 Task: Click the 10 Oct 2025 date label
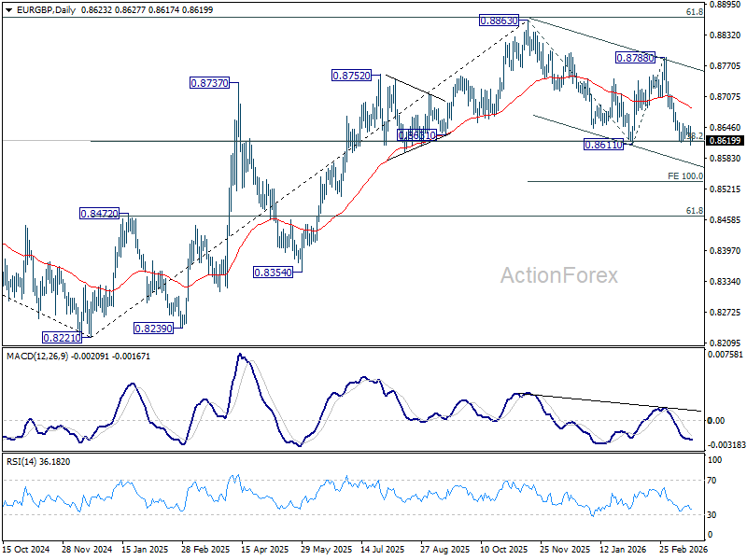[504, 549]
